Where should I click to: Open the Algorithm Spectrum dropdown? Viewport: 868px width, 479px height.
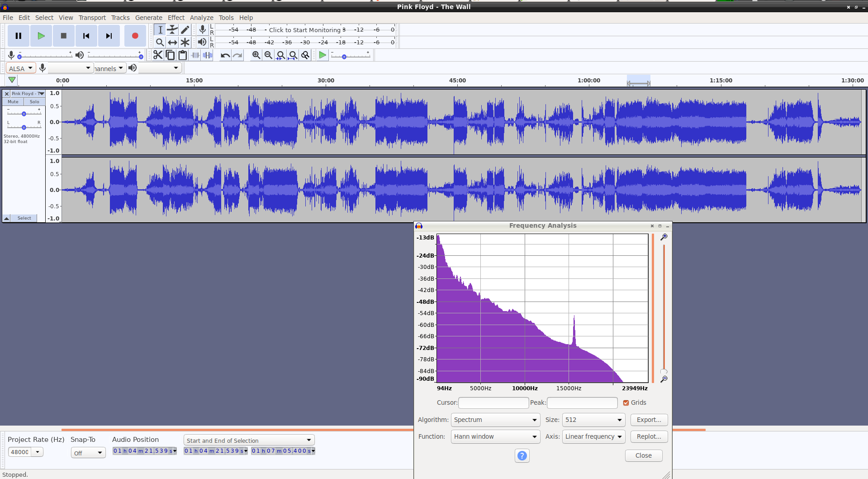495,420
